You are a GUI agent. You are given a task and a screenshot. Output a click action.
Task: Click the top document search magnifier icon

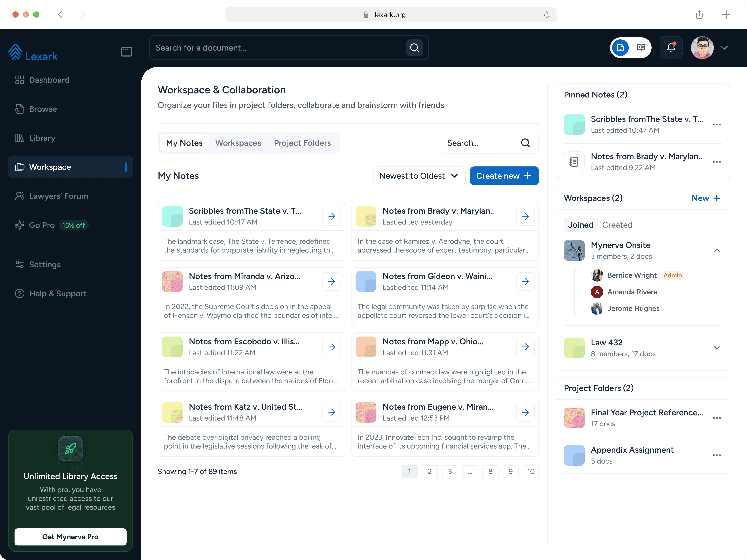click(x=414, y=48)
